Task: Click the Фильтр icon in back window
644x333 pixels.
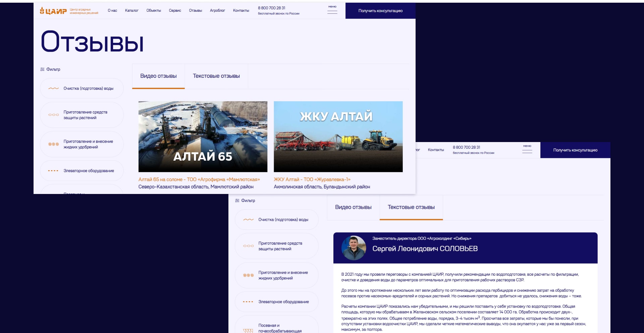Action: click(x=237, y=201)
